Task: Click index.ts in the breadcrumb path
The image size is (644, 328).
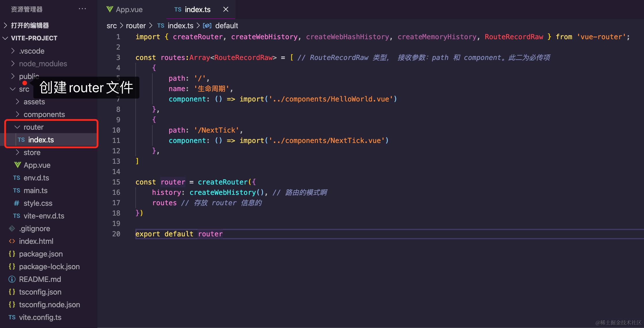Action: [x=181, y=26]
